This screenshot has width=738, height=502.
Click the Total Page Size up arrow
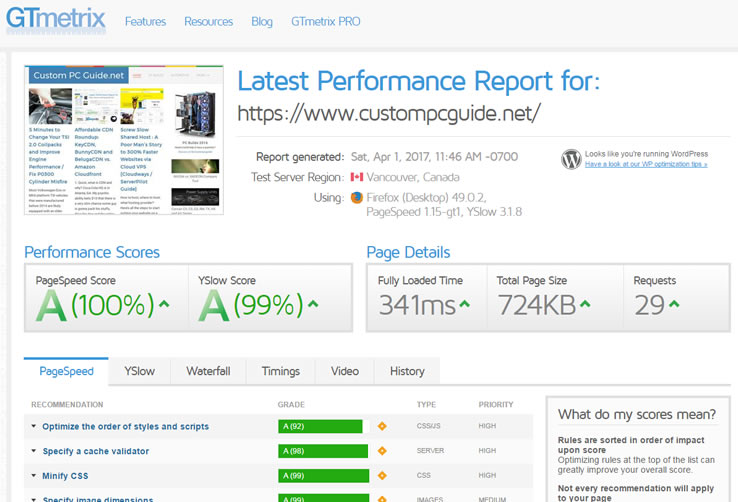coord(585,304)
